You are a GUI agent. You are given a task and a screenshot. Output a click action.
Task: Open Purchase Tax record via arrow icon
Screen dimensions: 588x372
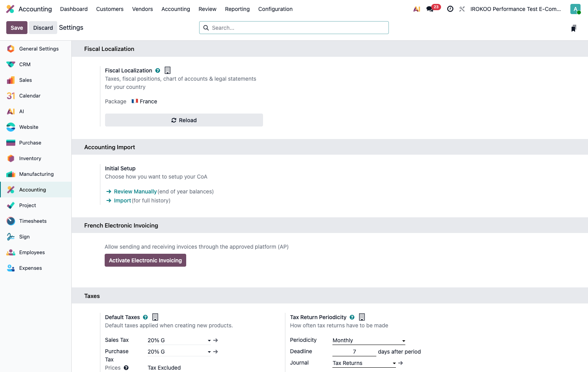(216, 352)
